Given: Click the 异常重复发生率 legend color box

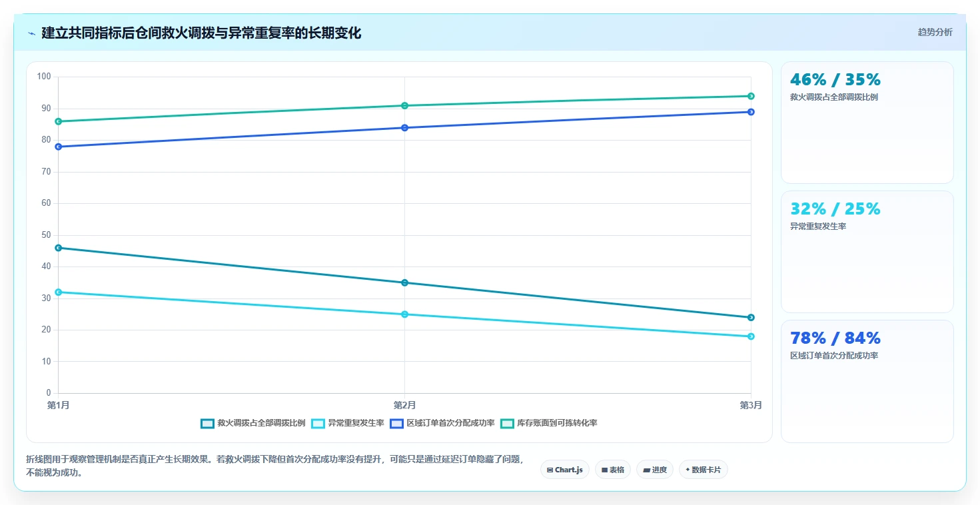Looking at the screenshot, I should 318,423.
